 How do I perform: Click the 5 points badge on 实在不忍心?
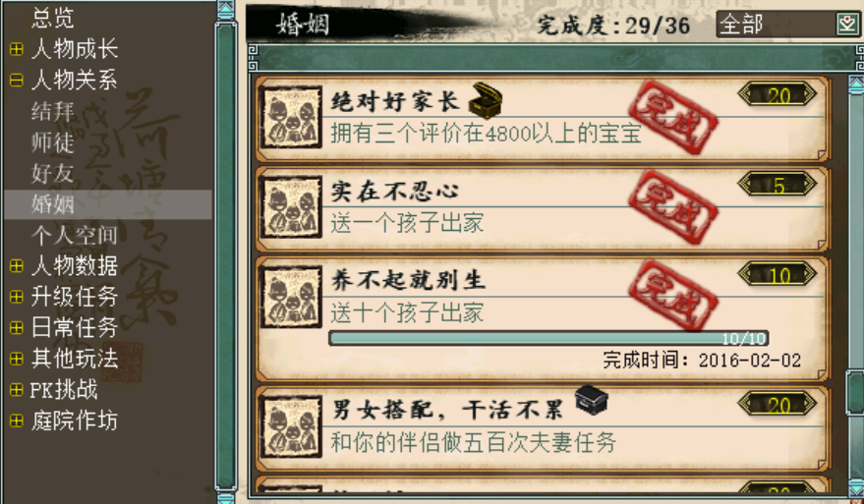(x=778, y=185)
